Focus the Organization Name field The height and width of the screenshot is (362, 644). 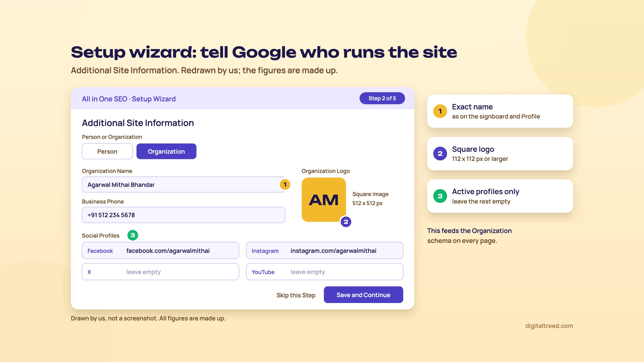184,184
